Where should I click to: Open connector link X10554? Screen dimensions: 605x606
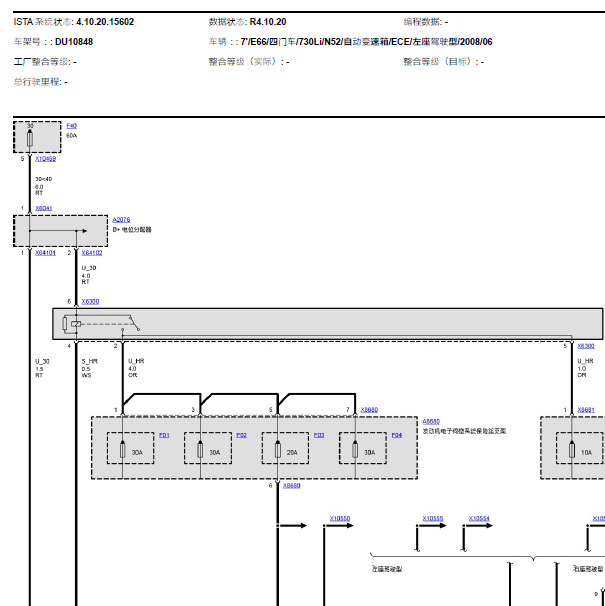tap(479, 518)
